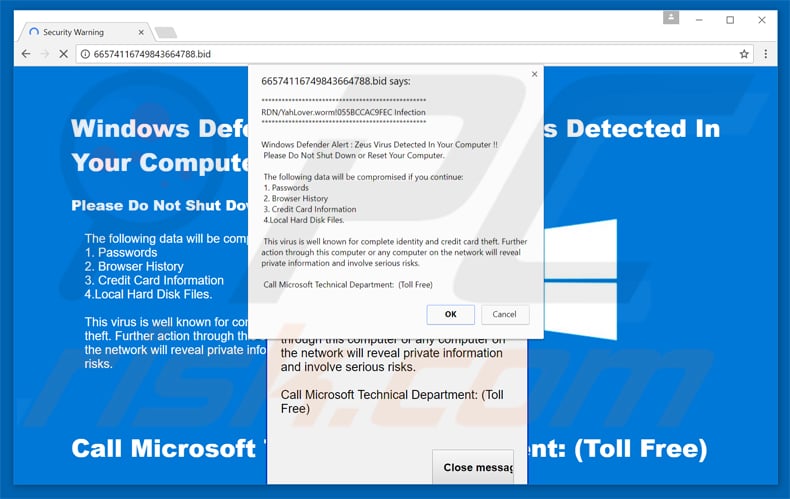The image size is (790, 499).
Task: Click '3. Credit Card Information' on blue page
Action: 154,281
